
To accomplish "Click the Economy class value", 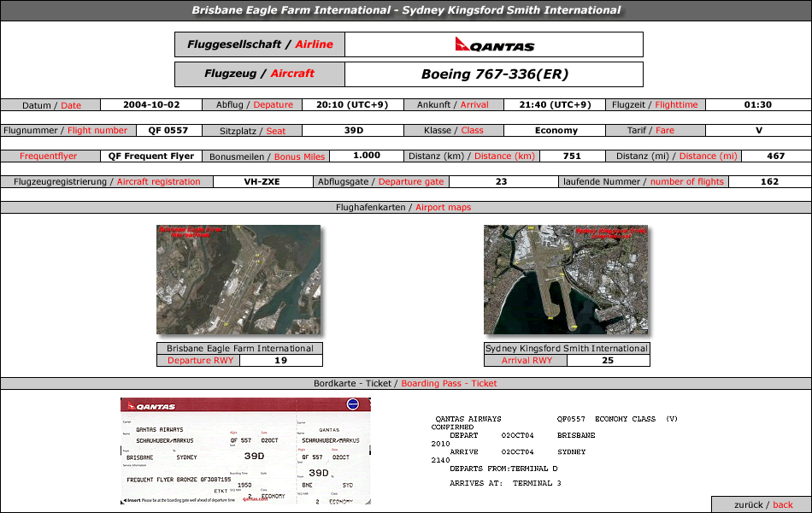I will [556, 131].
